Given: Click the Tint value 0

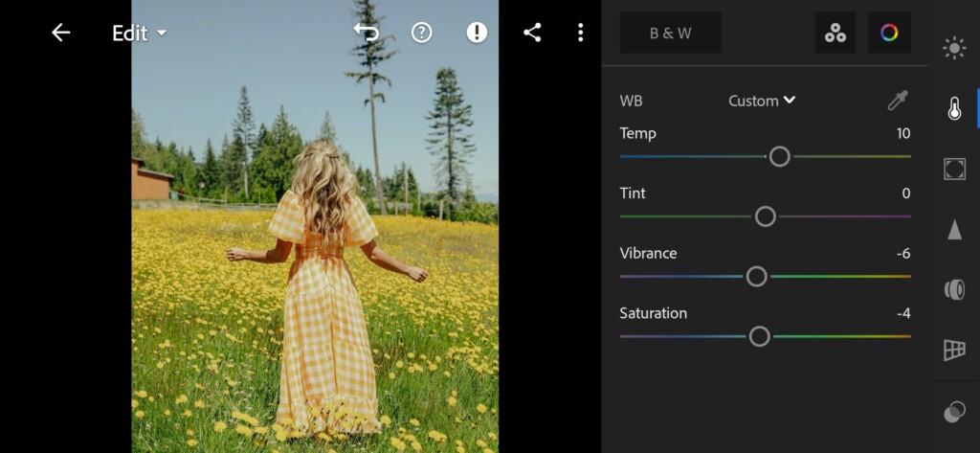Looking at the screenshot, I should (906, 193).
